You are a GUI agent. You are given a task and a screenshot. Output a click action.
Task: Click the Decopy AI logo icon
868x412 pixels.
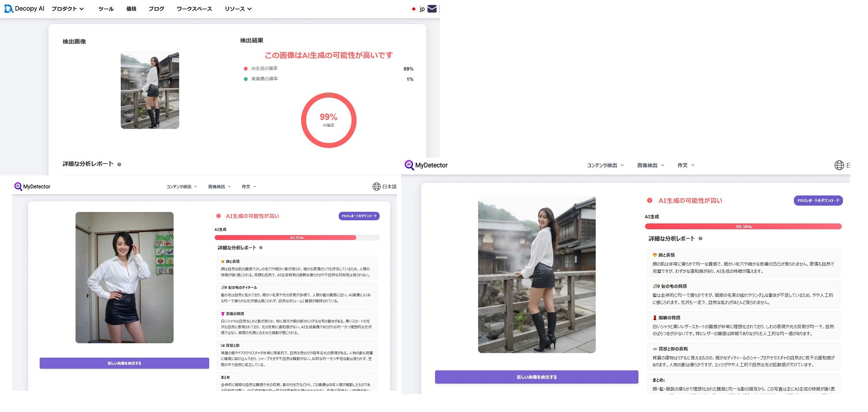coord(8,9)
